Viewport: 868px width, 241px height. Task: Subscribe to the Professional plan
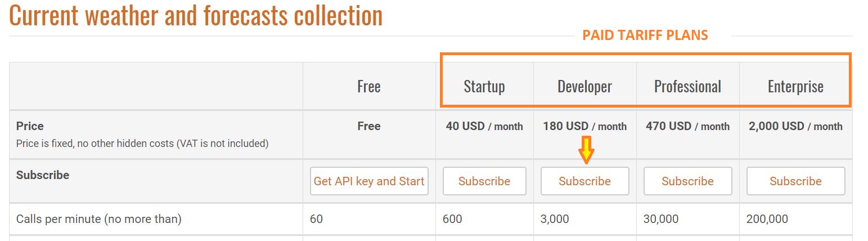pos(687,181)
